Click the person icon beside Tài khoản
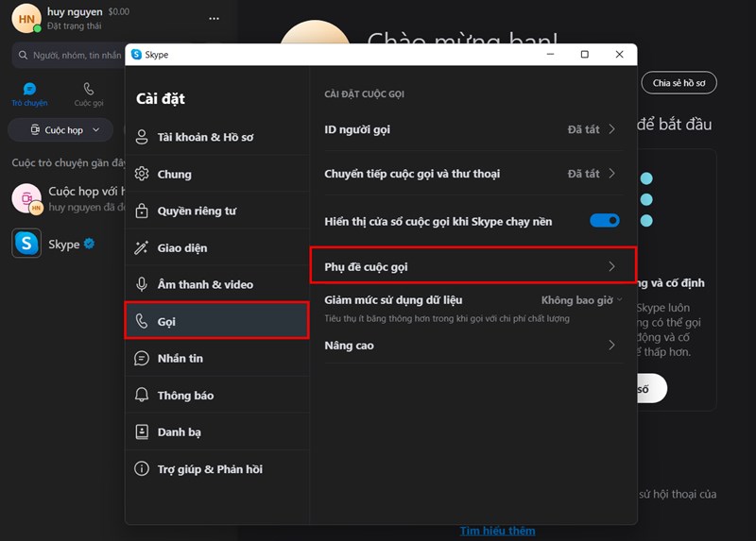The width and height of the screenshot is (756, 541). pyautogui.click(x=142, y=137)
